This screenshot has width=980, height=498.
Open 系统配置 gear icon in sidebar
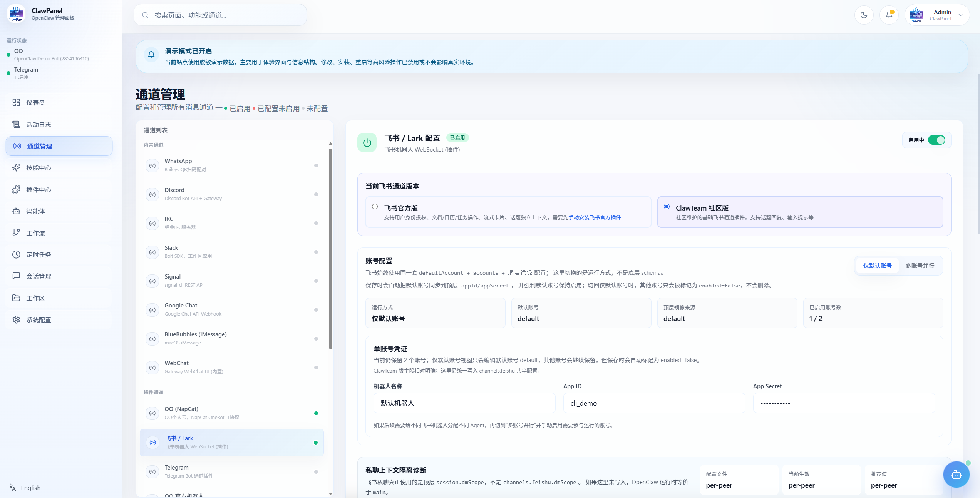[x=16, y=319]
